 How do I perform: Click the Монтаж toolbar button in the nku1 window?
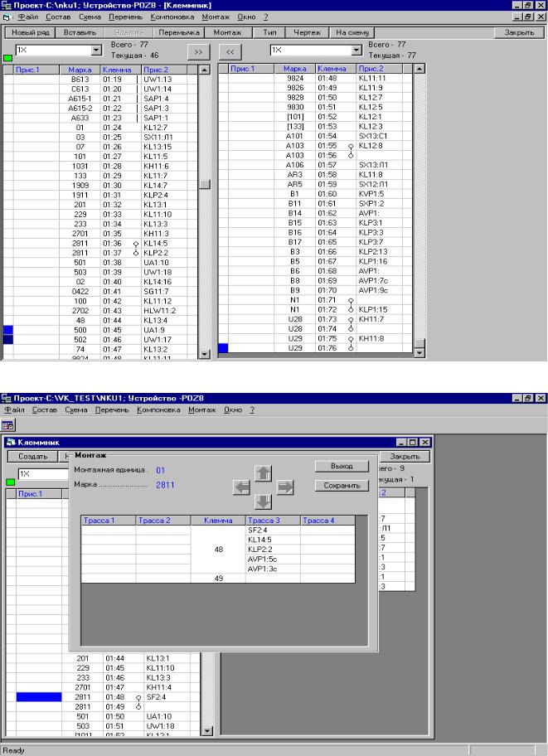click(x=228, y=33)
